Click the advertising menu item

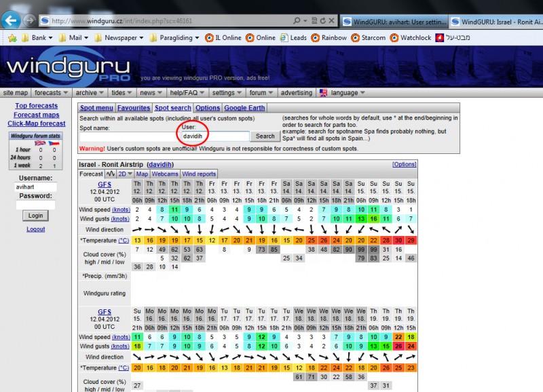tap(297, 93)
